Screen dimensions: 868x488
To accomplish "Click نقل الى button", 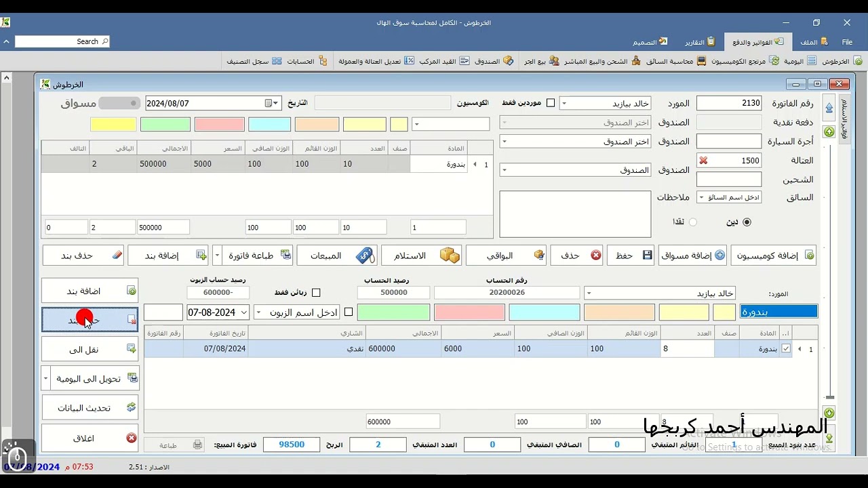I will point(90,349).
